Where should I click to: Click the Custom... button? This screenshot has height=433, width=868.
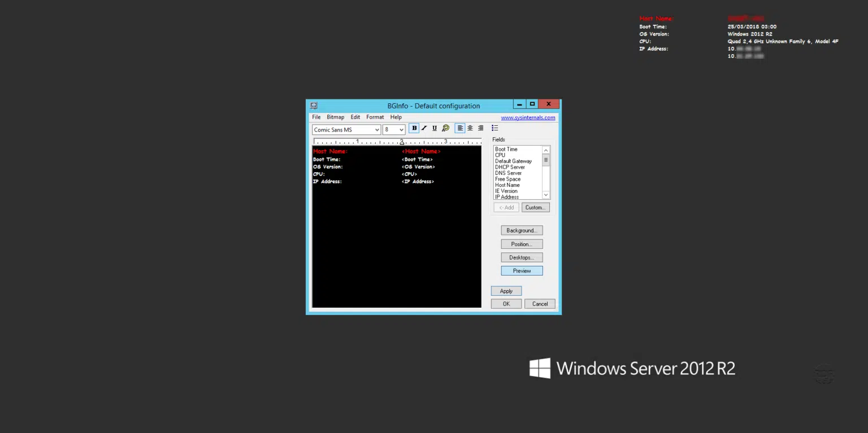click(x=536, y=207)
